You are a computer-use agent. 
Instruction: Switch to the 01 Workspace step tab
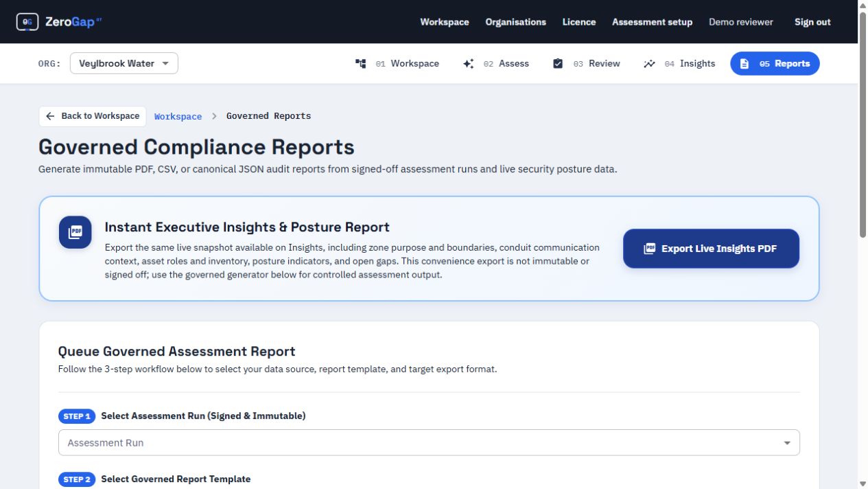[x=397, y=63]
